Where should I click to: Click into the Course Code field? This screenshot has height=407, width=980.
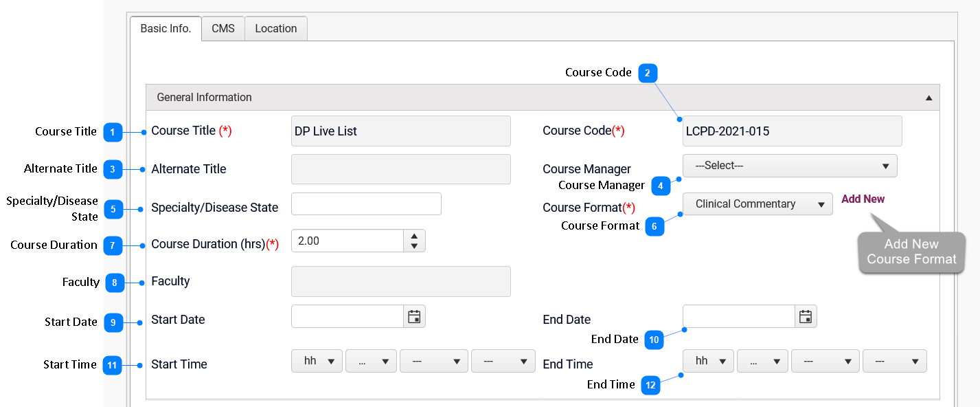792,131
